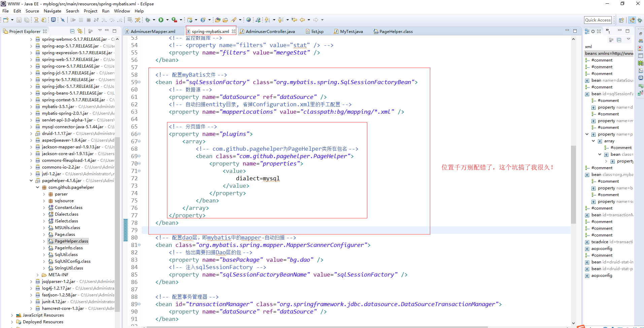Open the New wizard toolbar icon
This screenshot has width=644, height=328.
pyautogui.click(x=5, y=20)
